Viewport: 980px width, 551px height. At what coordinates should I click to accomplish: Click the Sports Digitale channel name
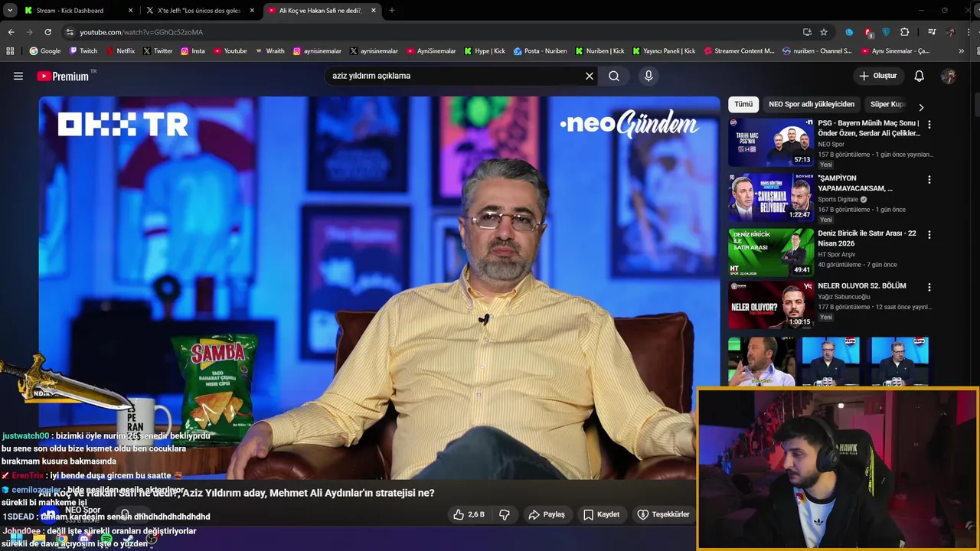tap(838, 199)
